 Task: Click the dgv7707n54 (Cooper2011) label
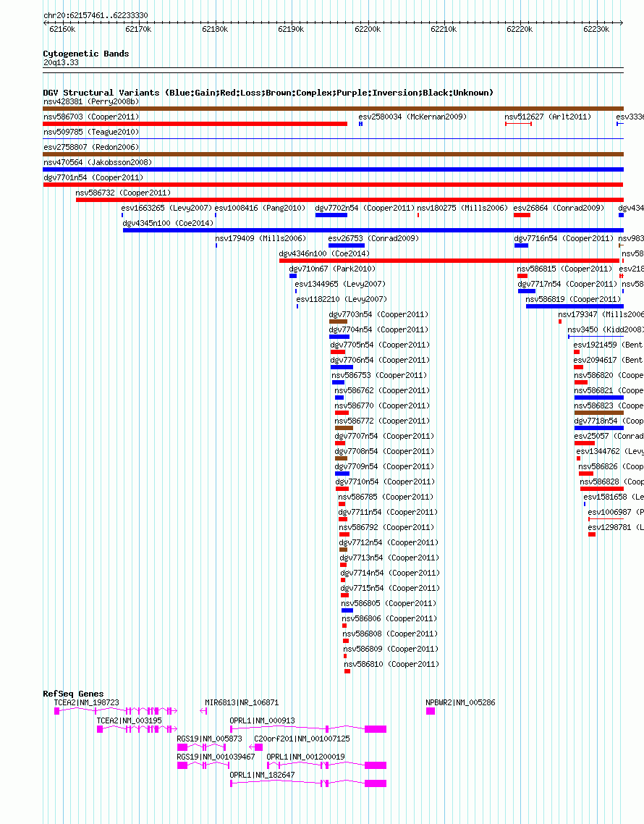click(384, 437)
